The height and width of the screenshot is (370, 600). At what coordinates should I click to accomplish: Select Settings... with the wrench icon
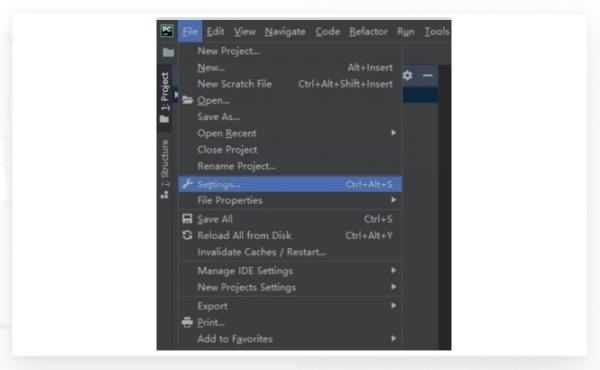click(x=290, y=184)
